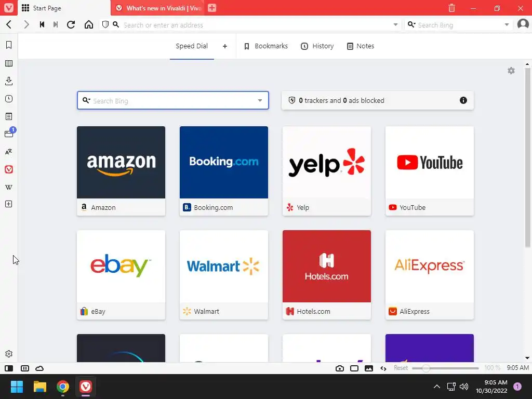This screenshot has height=399, width=532.
Task: Open the Walmart speed dial
Action: pos(224,275)
